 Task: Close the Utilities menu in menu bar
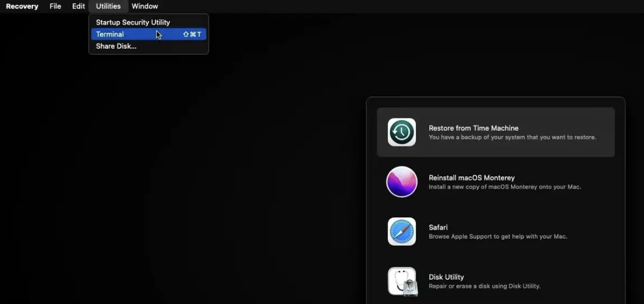pos(108,6)
